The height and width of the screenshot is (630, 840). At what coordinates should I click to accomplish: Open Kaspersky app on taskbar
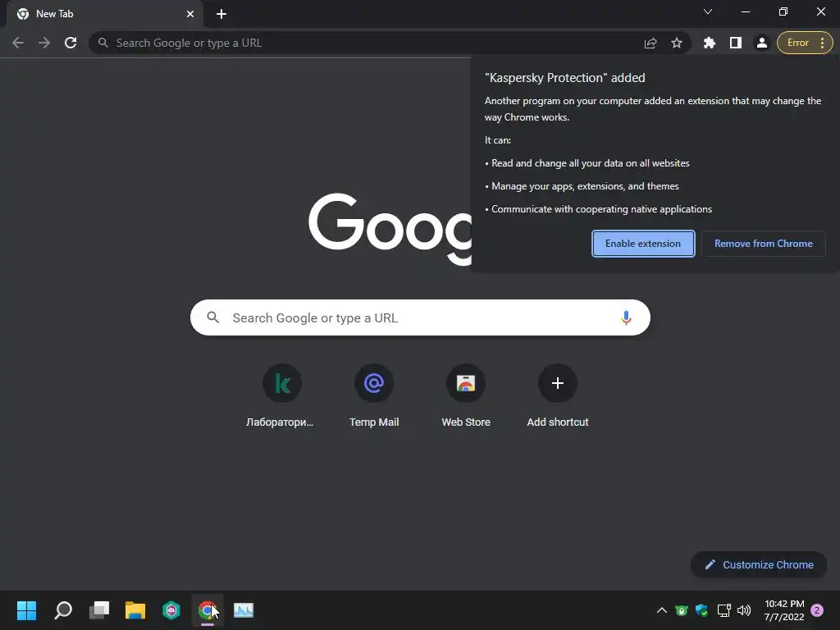(171, 609)
